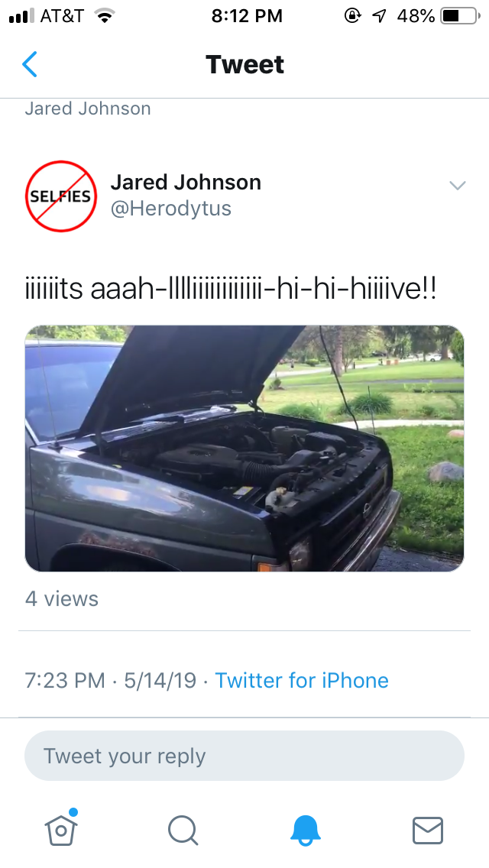
Task: Play the truck engine video thumbnail
Action: (x=244, y=449)
